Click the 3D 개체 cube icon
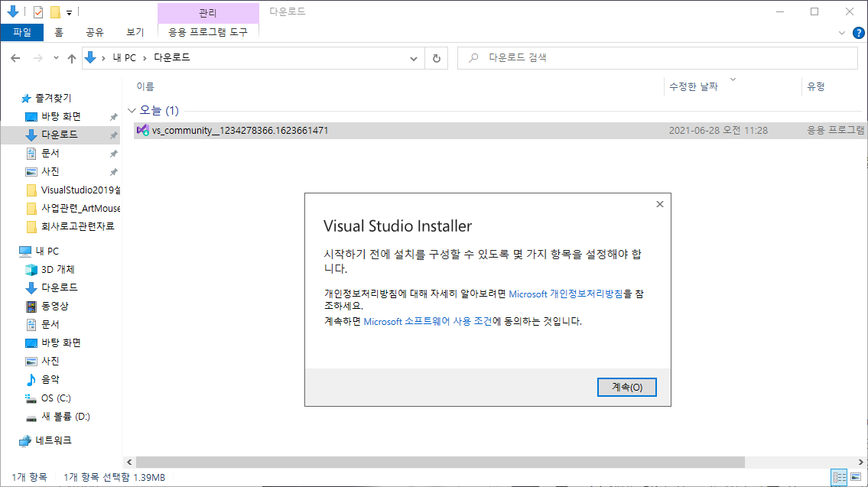The height and width of the screenshot is (487, 868). (x=31, y=270)
